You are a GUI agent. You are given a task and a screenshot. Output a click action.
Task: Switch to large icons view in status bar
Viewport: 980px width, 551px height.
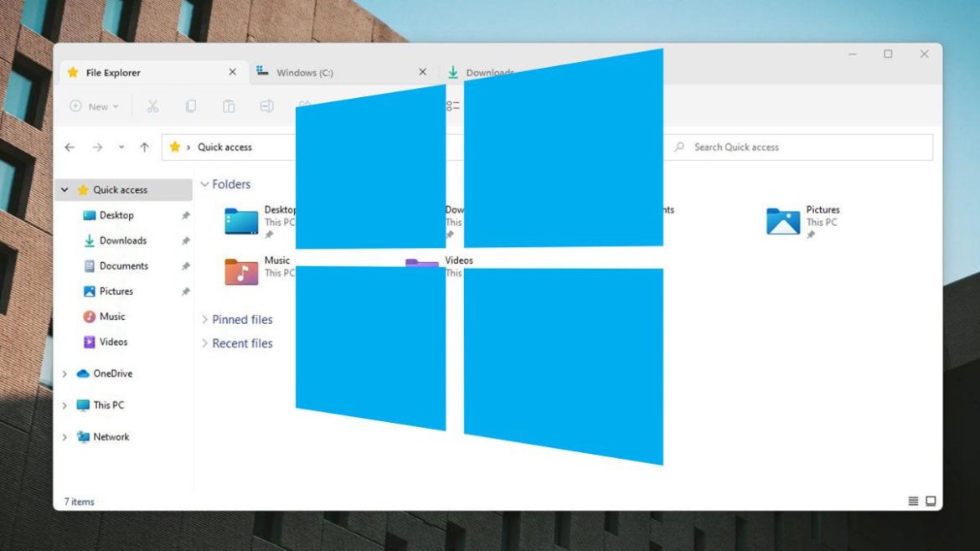click(x=931, y=502)
